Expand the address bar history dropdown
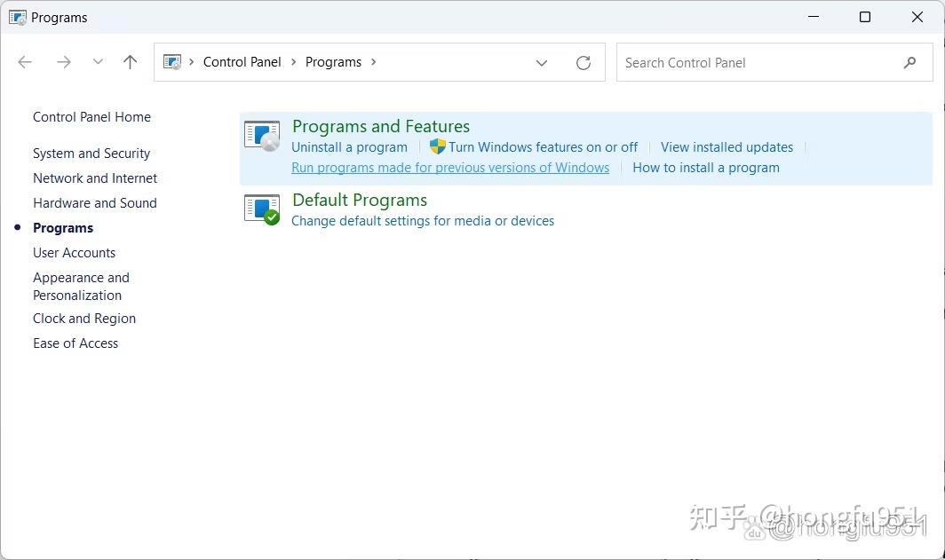This screenshot has height=560, width=945. click(542, 63)
